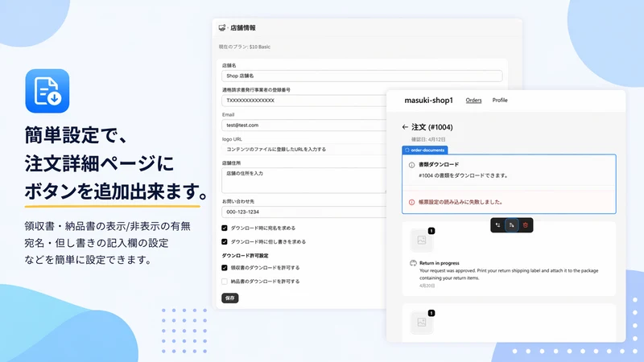Click the Return in progress heading
The height and width of the screenshot is (362, 644).
(439, 263)
